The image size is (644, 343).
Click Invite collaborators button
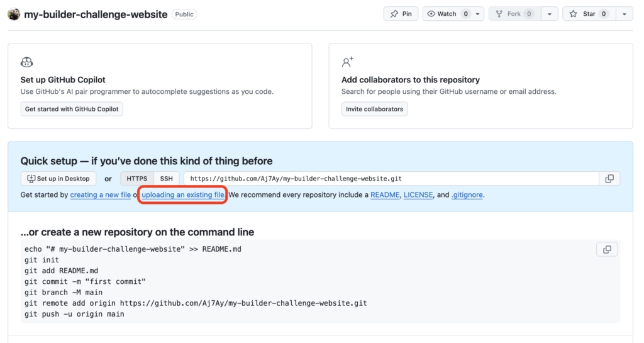(x=375, y=110)
